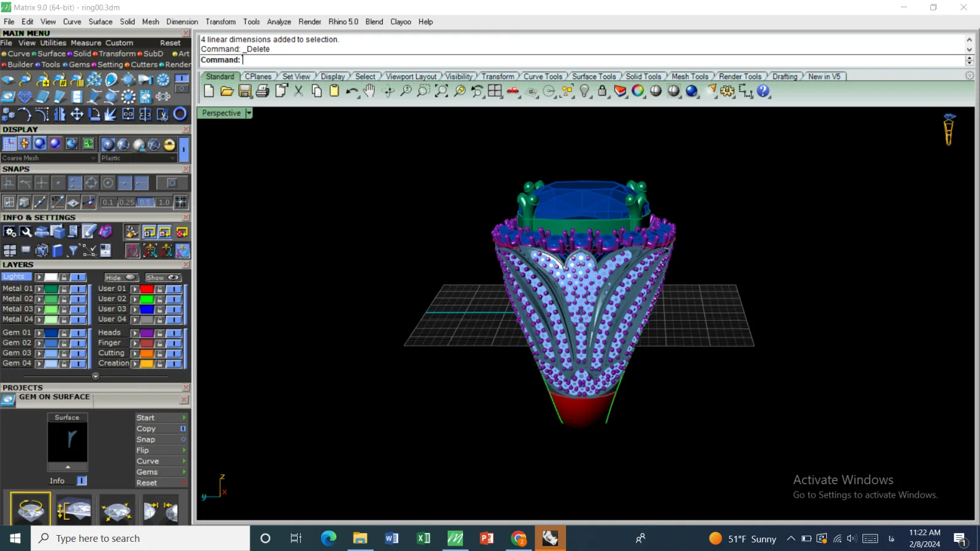Save the model with the floppy disk icon
The height and width of the screenshot is (551, 980).
tap(245, 91)
